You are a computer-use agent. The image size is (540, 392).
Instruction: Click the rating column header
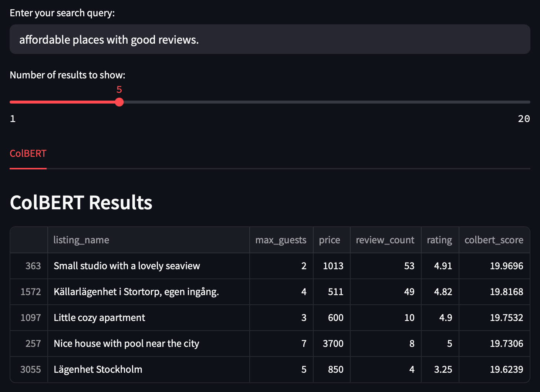[440, 240]
